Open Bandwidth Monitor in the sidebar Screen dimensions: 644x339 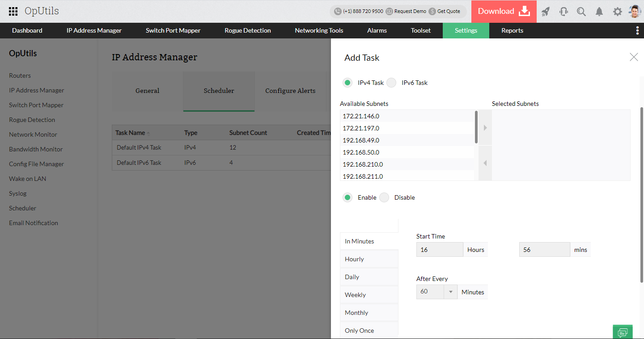point(36,149)
